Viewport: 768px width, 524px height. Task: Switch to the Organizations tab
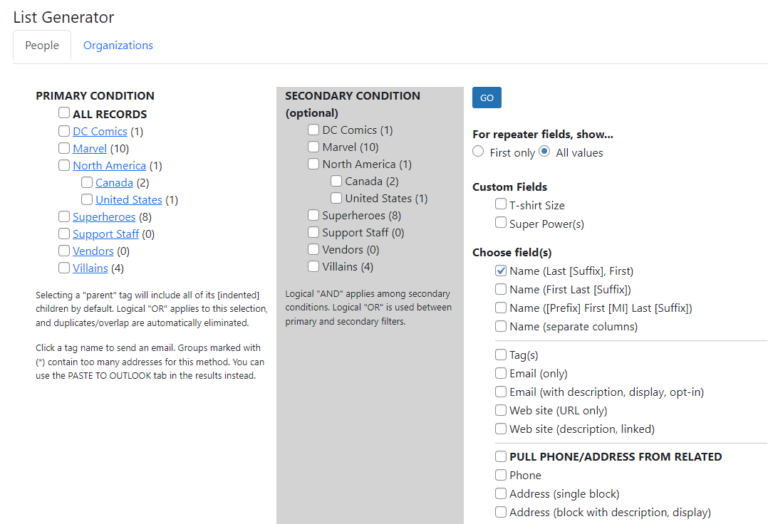click(x=118, y=45)
